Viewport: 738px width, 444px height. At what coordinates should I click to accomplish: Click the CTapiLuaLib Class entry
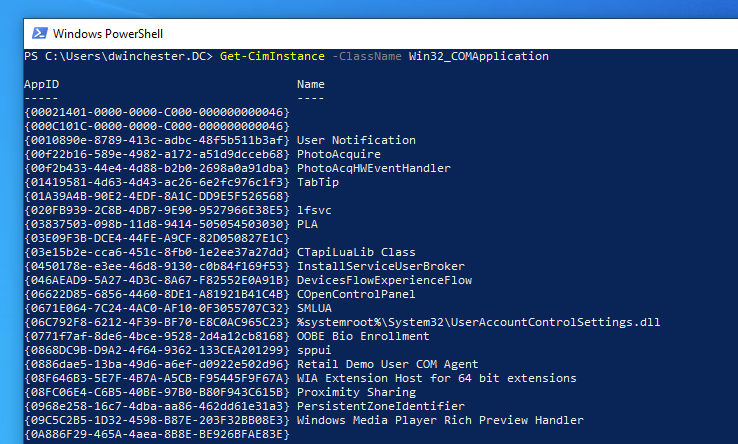(x=356, y=252)
